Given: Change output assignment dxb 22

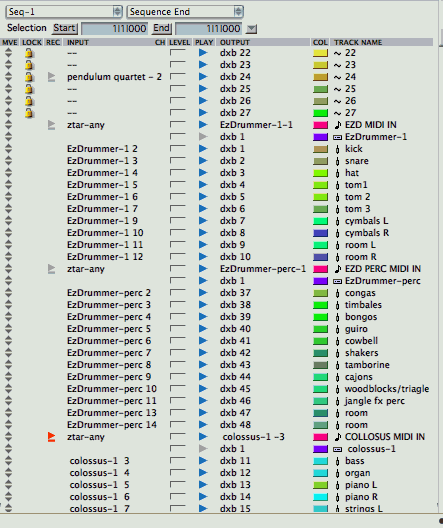Looking at the screenshot, I should [235, 53].
